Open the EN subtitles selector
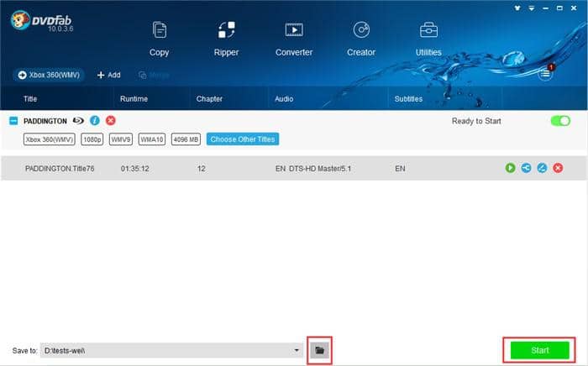This screenshot has height=366, width=588. (400, 169)
